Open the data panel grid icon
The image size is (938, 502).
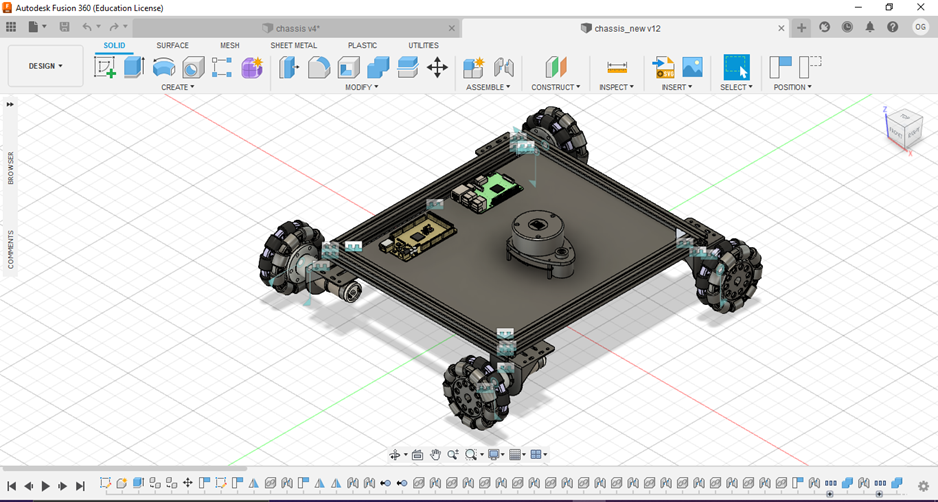tap(11, 28)
